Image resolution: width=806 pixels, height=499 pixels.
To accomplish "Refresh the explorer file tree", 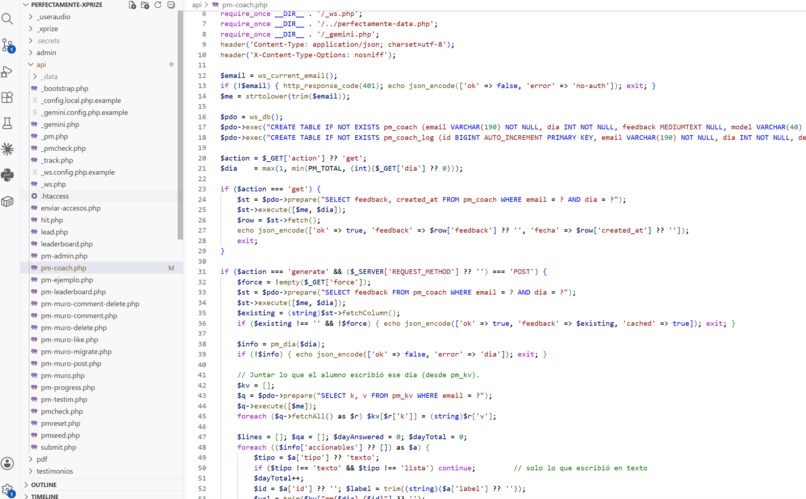I will click(158, 5).
